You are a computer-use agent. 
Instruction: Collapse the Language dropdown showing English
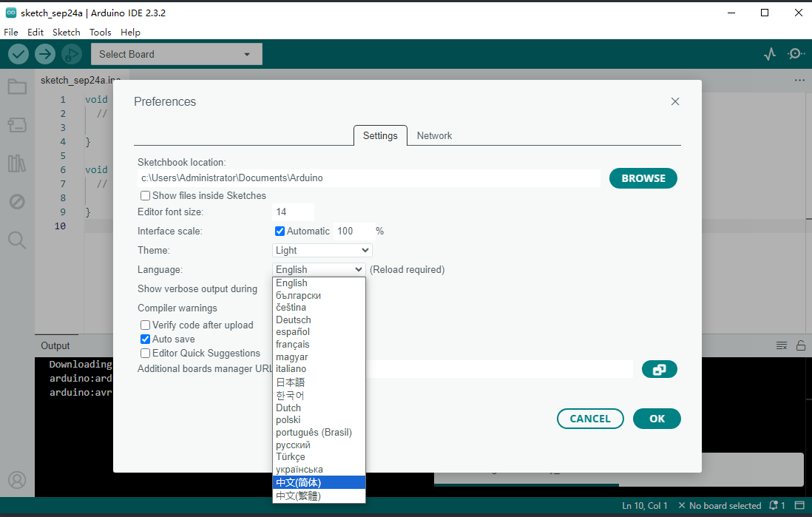[x=319, y=269]
